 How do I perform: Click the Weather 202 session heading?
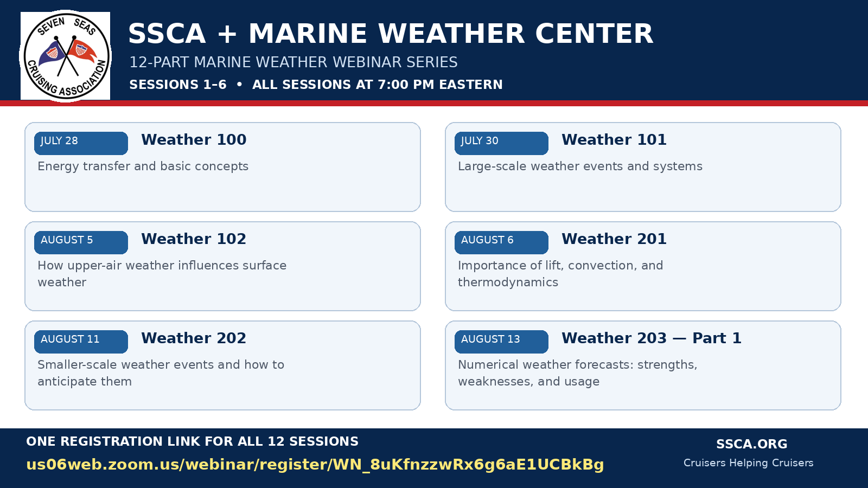click(194, 338)
